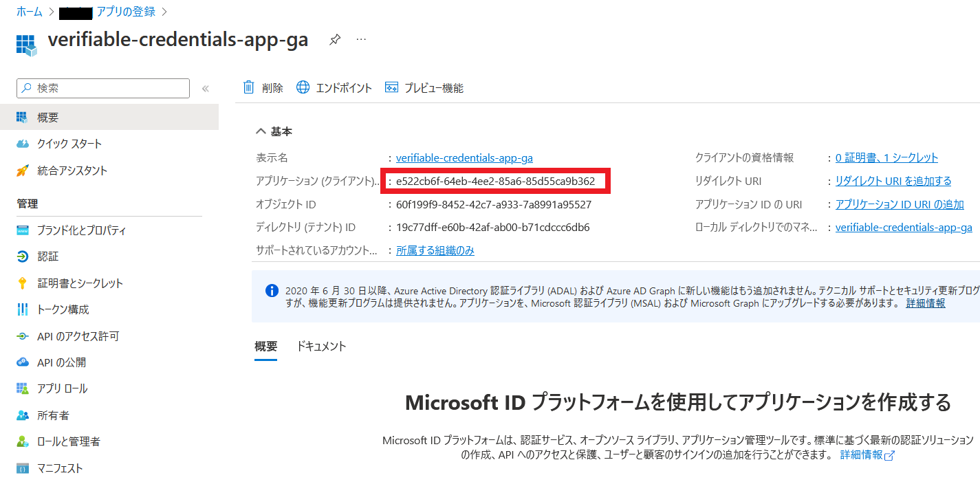Click the プレビュー機能 preview icon
The width and height of the screenshot is (980, 482).
[x=392, y=87]
